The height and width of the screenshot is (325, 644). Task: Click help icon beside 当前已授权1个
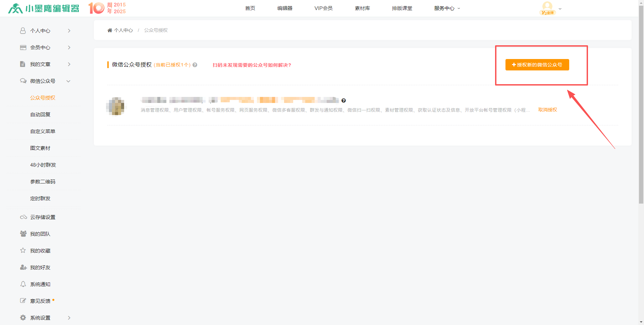[x=195, y=65]
